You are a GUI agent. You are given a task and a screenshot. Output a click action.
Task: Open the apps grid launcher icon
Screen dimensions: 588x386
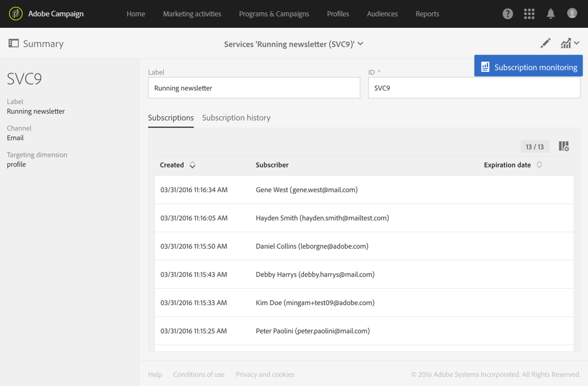(529, 14)
